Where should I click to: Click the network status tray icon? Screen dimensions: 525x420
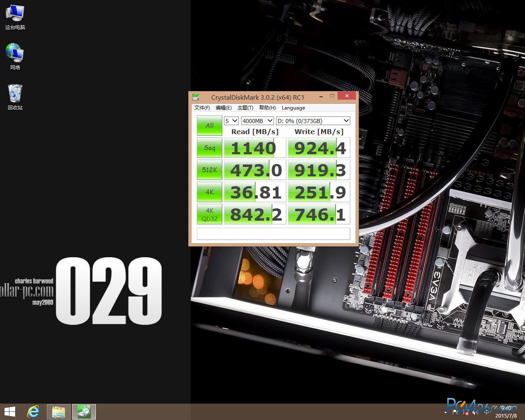click(466, 412)
